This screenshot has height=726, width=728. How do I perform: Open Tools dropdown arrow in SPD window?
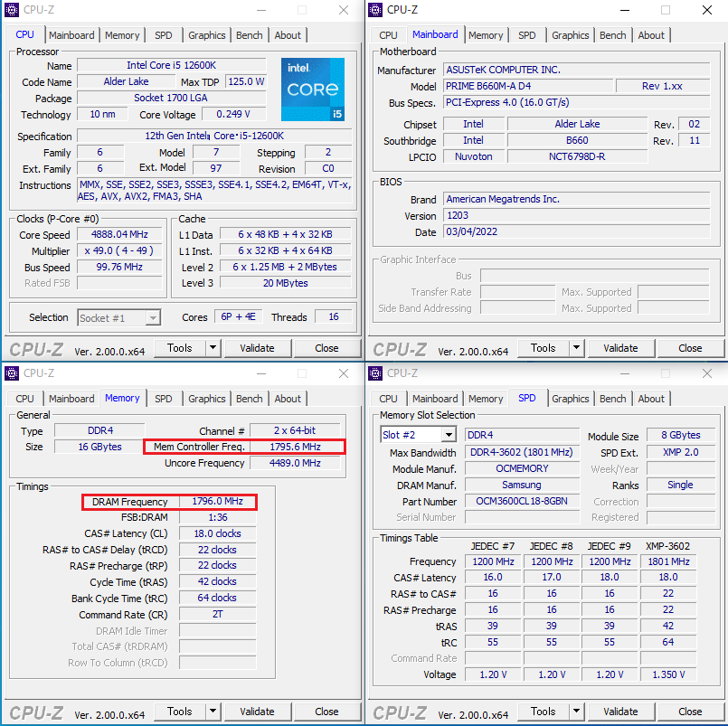tap(577, 712)
